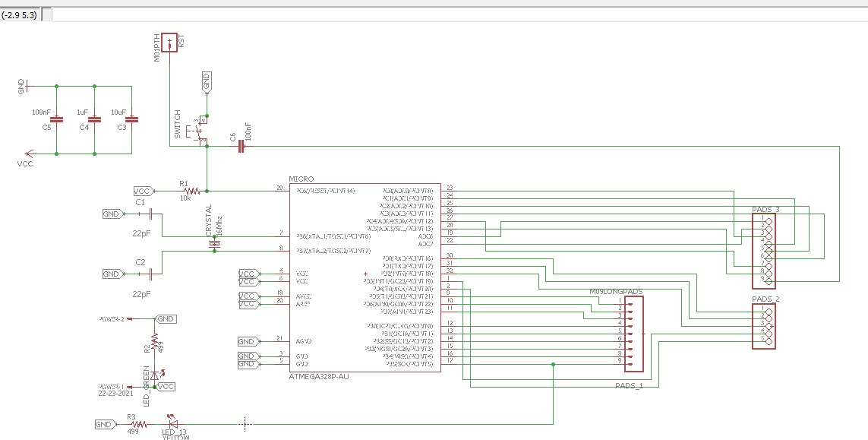
Task: Select the SWITCH pushbutton symbol
Action: [x=199, y=131]
